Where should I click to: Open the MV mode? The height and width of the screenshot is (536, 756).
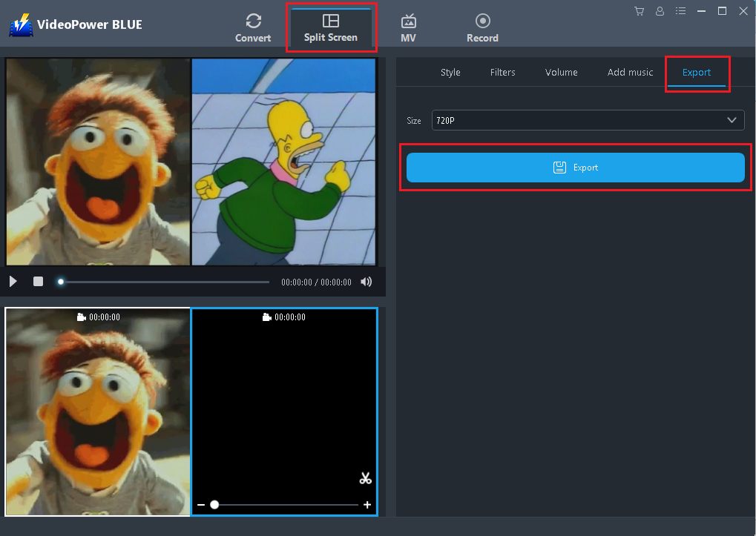(x=408, y=25)
